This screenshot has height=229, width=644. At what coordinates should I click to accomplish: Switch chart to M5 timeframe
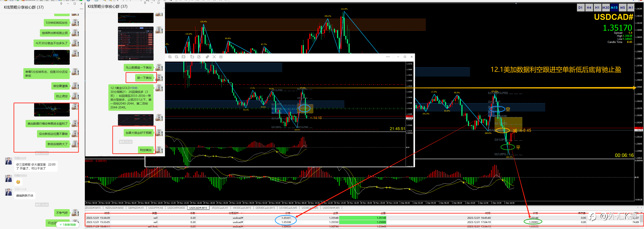[623, 8]
